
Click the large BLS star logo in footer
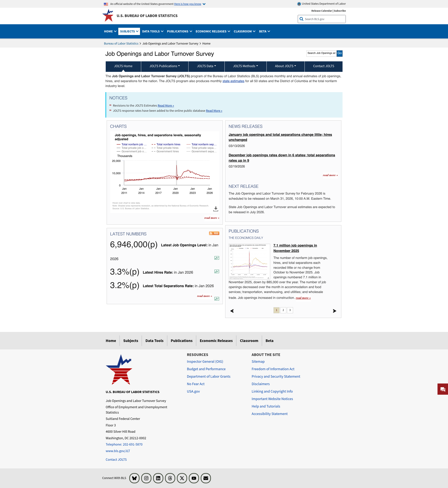click(x=119, y=369)
